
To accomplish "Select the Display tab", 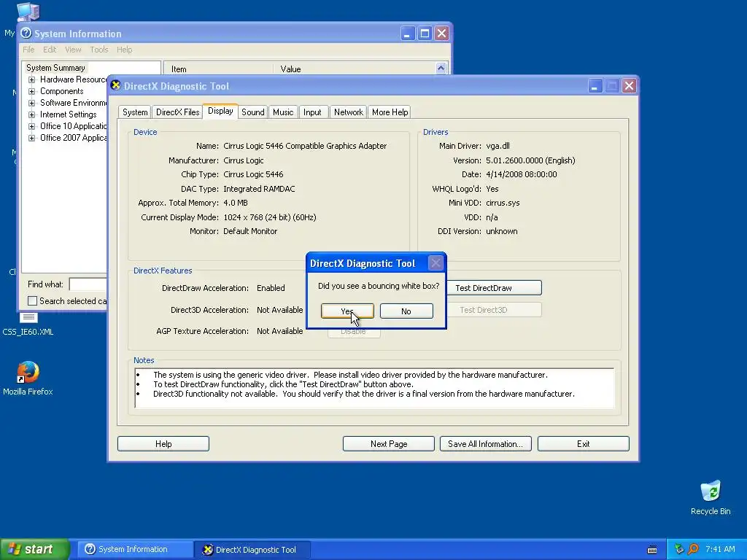I will [220, 111].
